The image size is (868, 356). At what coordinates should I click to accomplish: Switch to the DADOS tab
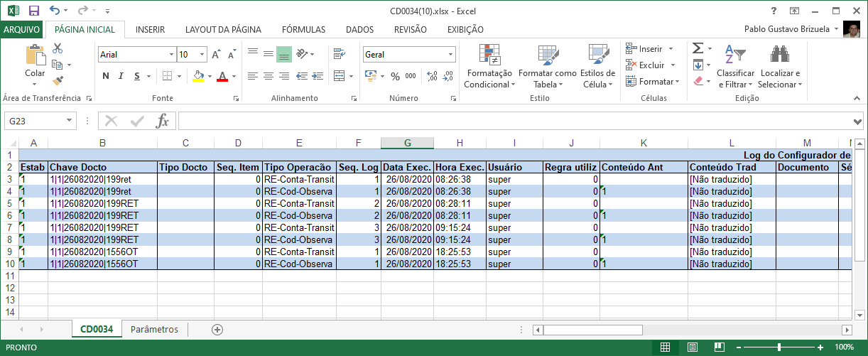pos(359,30)
